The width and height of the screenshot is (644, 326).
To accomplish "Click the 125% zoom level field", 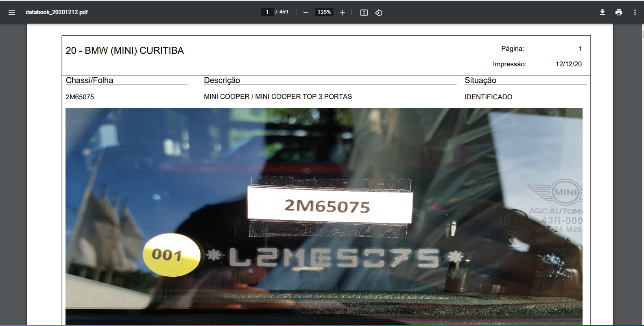I will point(324,12).
